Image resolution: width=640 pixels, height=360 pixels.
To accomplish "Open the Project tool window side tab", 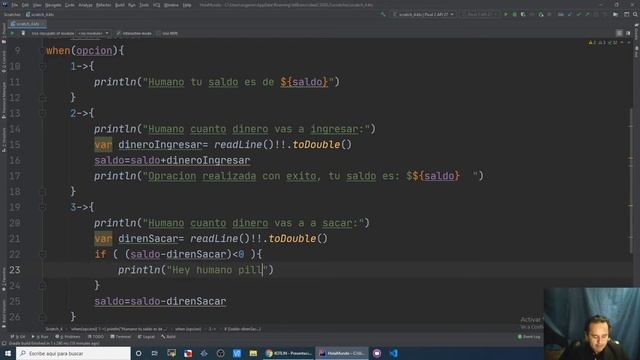I will [x=4, y=32].
